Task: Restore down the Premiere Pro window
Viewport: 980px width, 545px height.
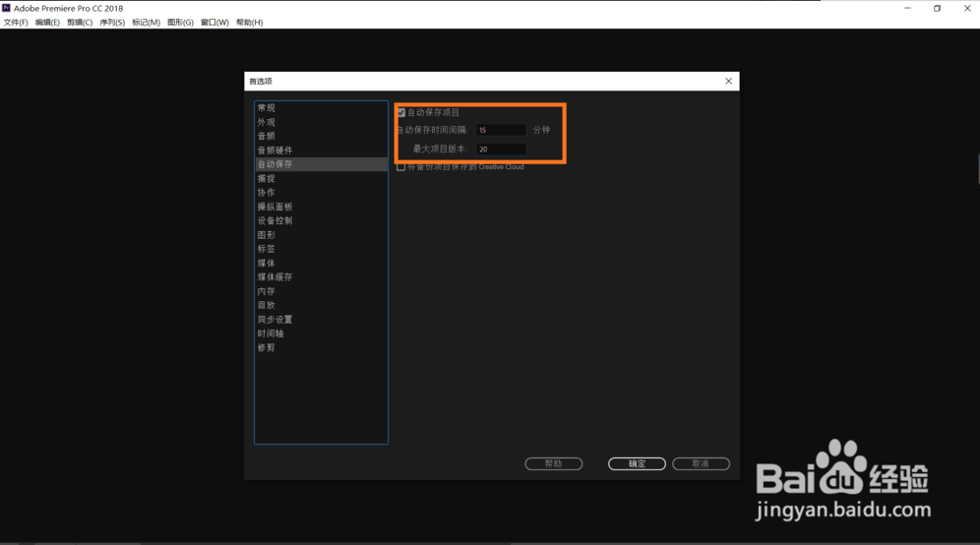Action: coord(937,8)
